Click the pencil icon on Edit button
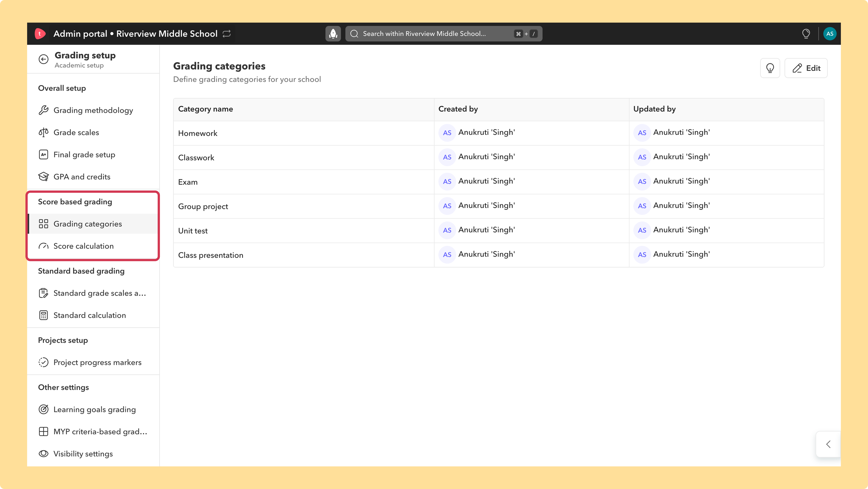This screenshot has height=489, width=868. (x=797, y=68)
